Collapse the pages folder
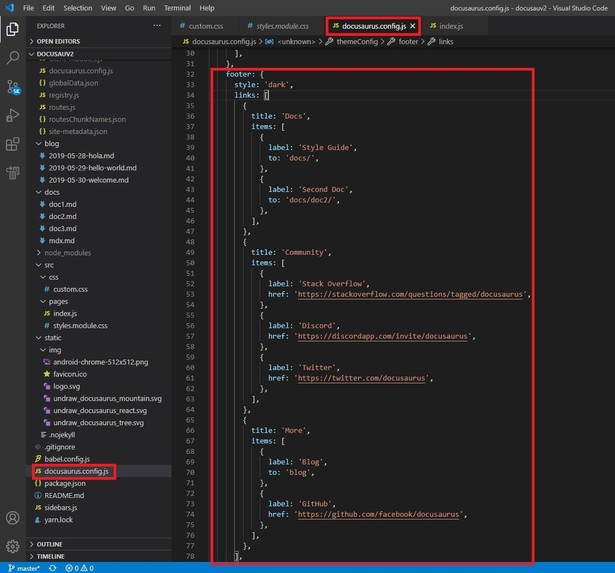This screenshot has width=615, height=573. [x=58, y=302]
